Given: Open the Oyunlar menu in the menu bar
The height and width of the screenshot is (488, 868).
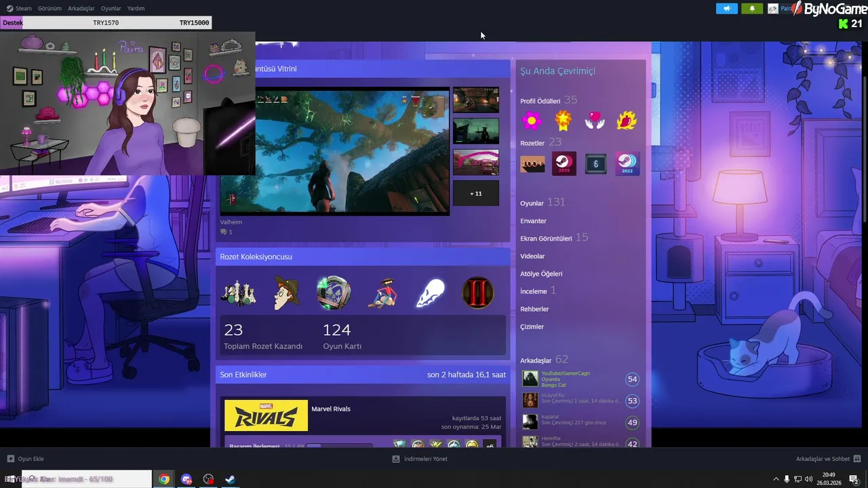Looking at the screenshot, I should tap(111, 8).
